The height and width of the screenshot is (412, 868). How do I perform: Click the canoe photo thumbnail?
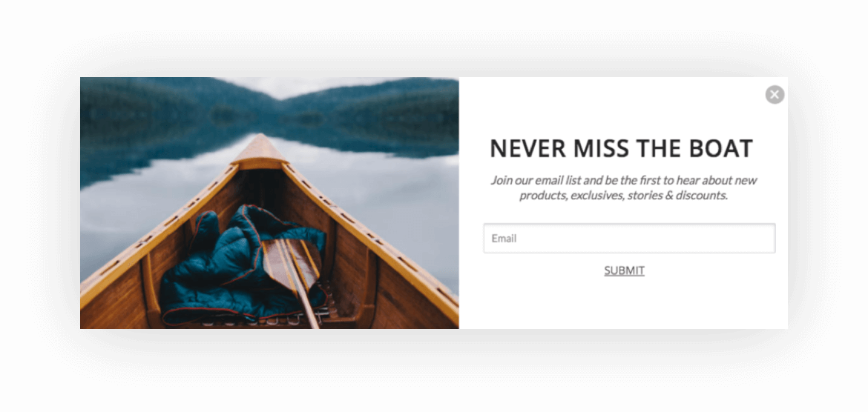click(x=269, y=203)
